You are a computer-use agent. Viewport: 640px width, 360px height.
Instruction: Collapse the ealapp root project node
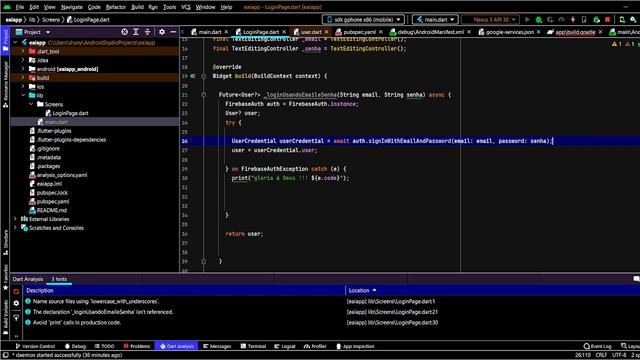[x=16, y=42]
